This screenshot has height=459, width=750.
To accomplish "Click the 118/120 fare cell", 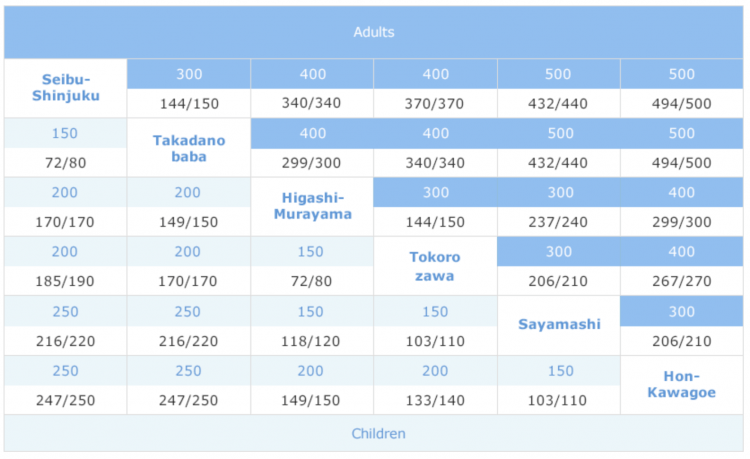I will [x=312, y=341].
